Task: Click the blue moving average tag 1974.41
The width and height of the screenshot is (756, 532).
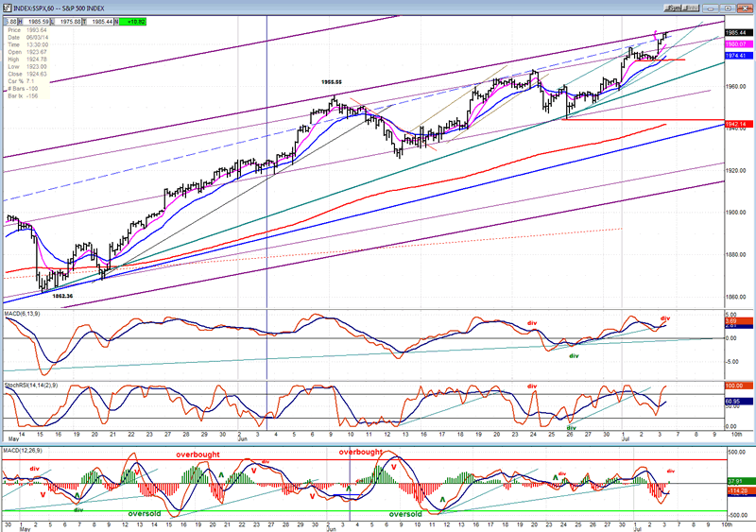Action: [x=739, y=56]
